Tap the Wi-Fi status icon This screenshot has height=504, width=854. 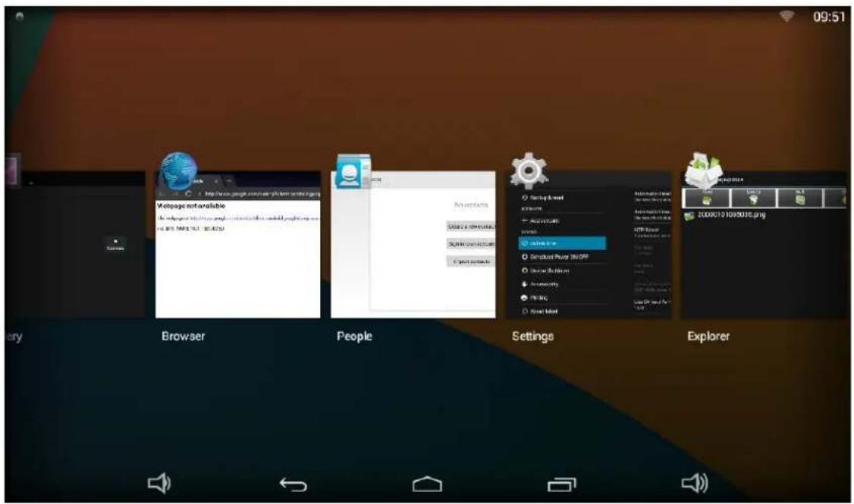pos(786,17)
